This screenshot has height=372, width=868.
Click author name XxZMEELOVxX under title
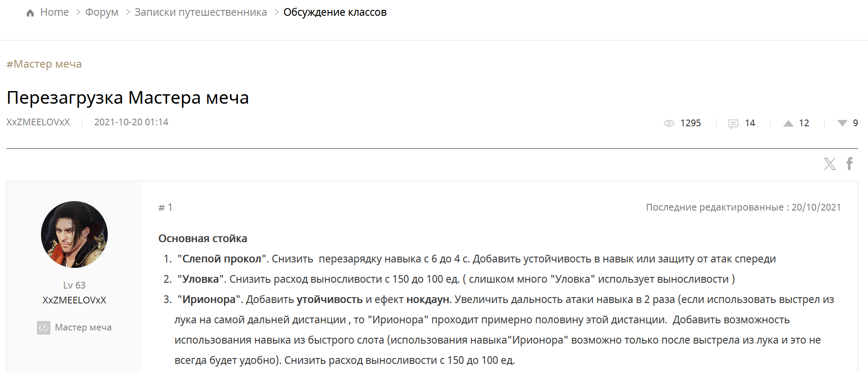point(38,122)
